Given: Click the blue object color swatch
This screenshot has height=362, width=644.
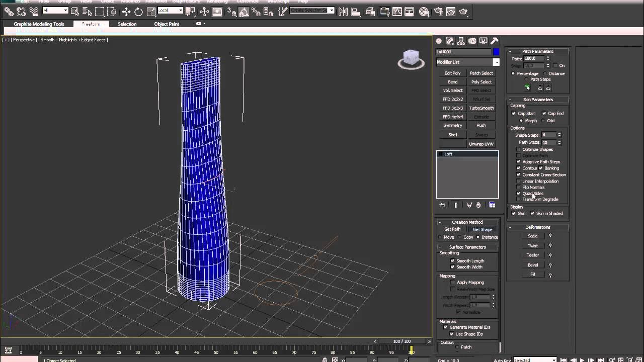Looking at the screenshot, I should point(496,52).
